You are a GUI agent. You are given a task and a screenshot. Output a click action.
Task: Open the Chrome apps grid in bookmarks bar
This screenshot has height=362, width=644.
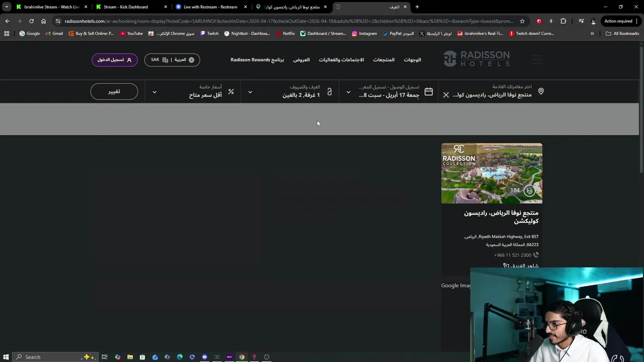(x=7, y=33)
